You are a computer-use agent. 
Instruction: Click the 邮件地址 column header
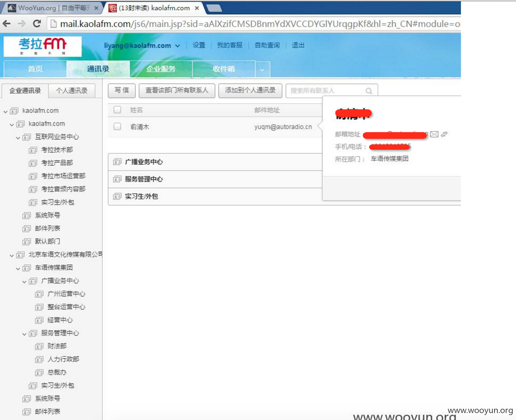(x=267, y=110)
